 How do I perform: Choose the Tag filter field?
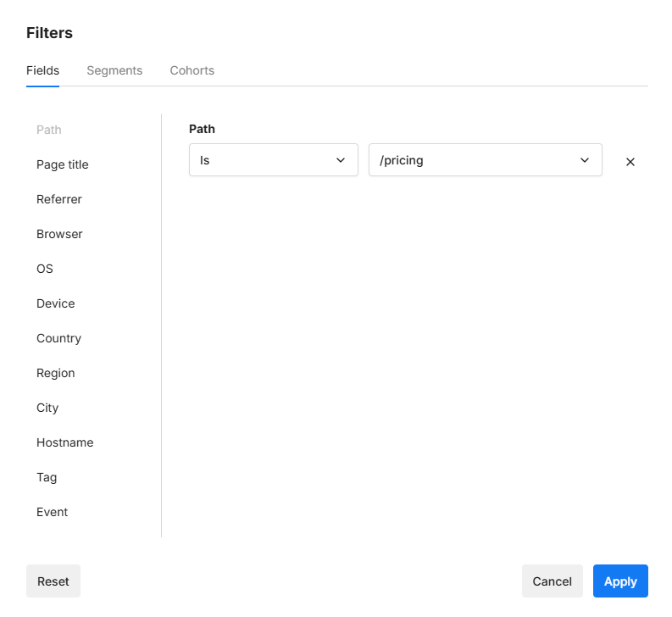tap(47, 477)
